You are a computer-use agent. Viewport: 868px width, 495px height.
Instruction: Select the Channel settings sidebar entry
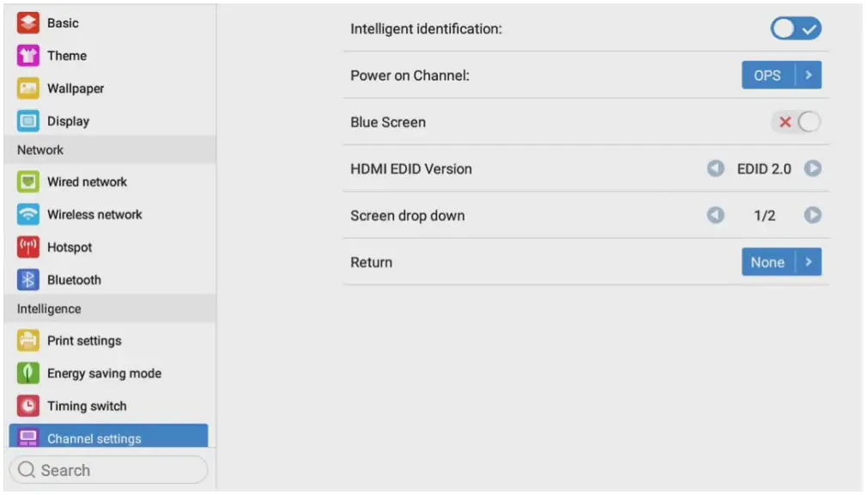[x=94, y=438]
